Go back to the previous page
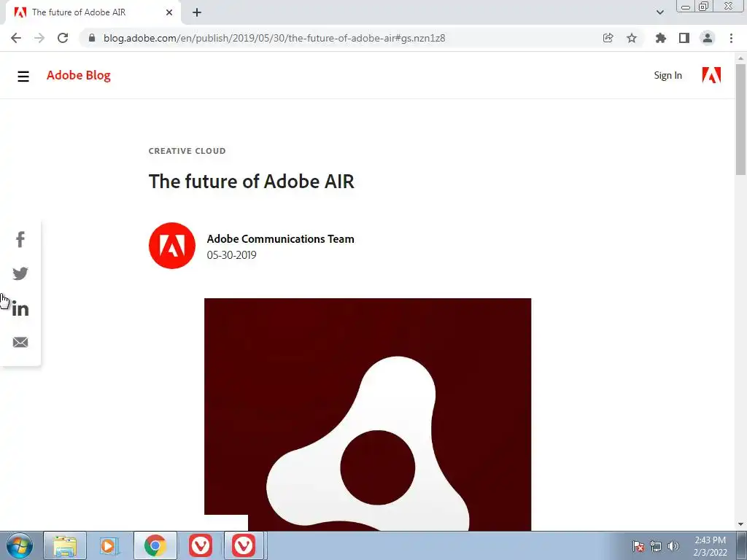This screenshot has width=747, height=560. coord(16,38)
